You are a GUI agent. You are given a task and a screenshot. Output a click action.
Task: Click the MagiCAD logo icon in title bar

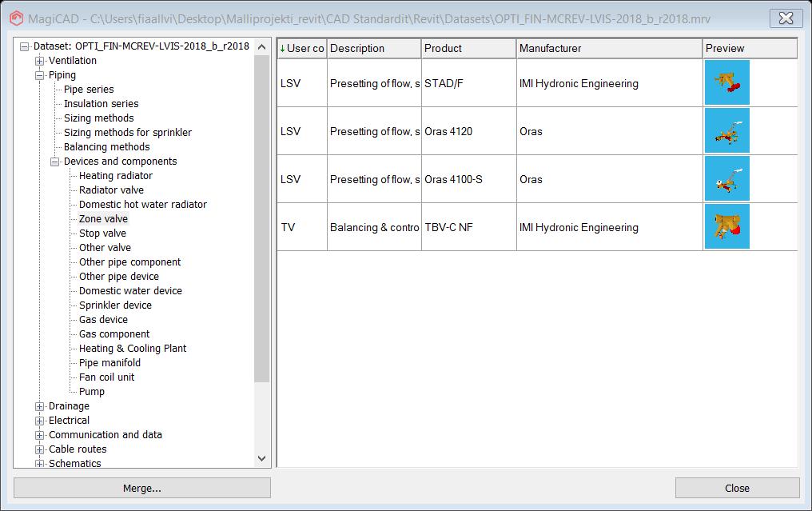coord(17,18)
